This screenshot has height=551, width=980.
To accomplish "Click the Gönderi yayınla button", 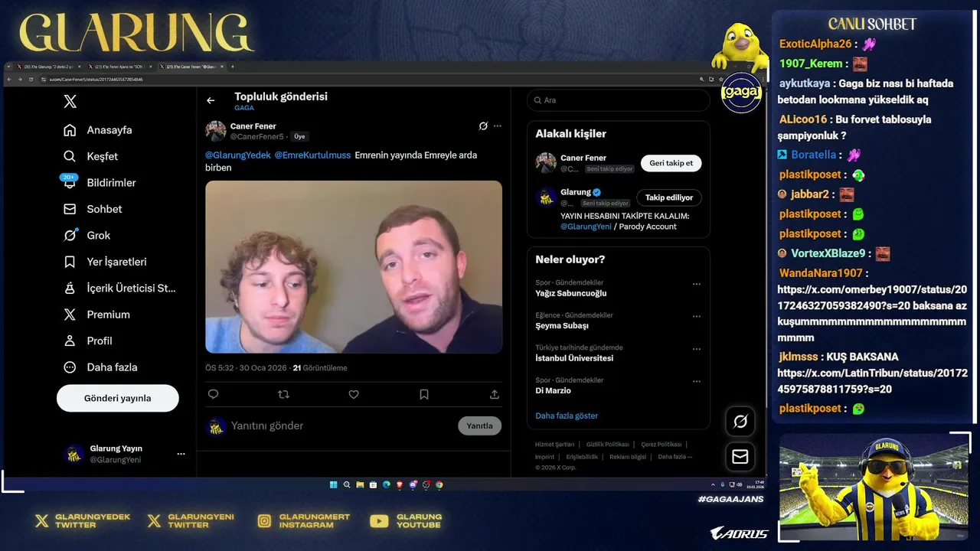I will pyautogui.click(x=118, y=398).
